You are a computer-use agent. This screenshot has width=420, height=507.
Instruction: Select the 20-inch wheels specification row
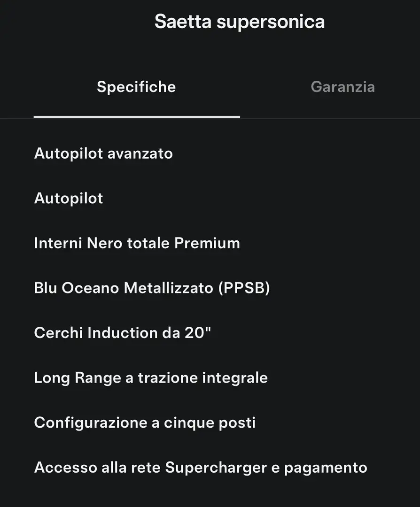(122, 333)
